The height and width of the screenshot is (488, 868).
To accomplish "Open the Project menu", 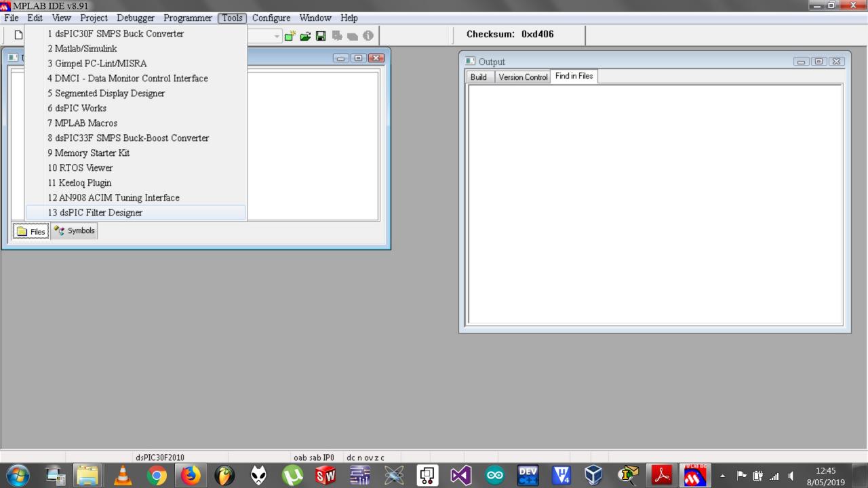I will [94, 18].
